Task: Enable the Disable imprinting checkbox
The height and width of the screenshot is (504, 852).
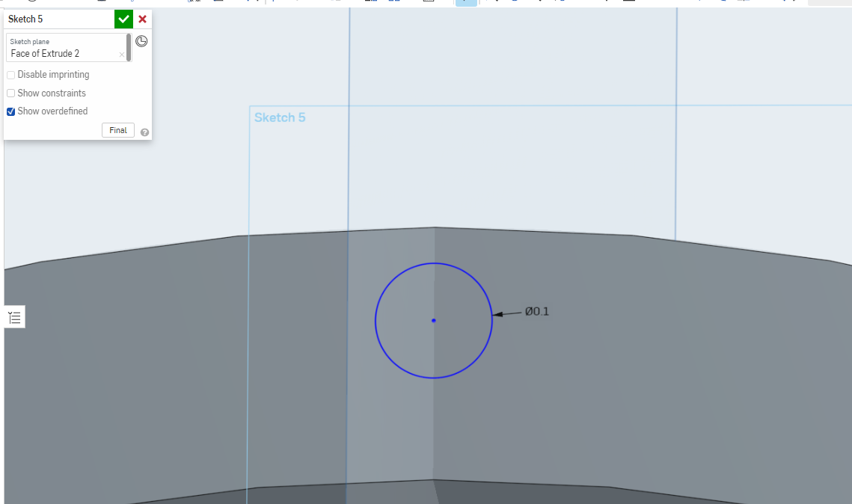Action: [10, 75]
